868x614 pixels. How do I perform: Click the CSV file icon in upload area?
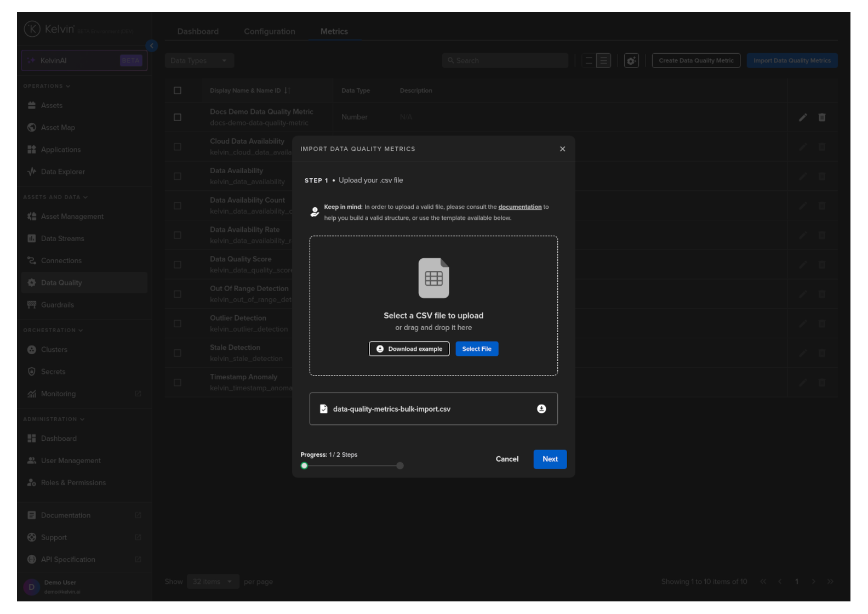coord(433,278)
